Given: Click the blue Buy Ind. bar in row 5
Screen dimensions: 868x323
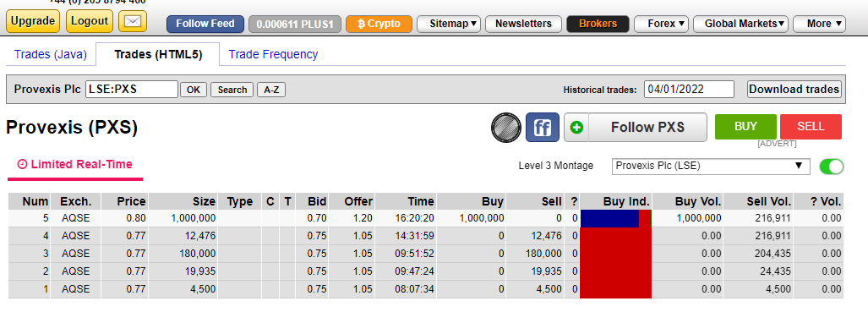Looking at the screenshot, I should pos(609,218).
